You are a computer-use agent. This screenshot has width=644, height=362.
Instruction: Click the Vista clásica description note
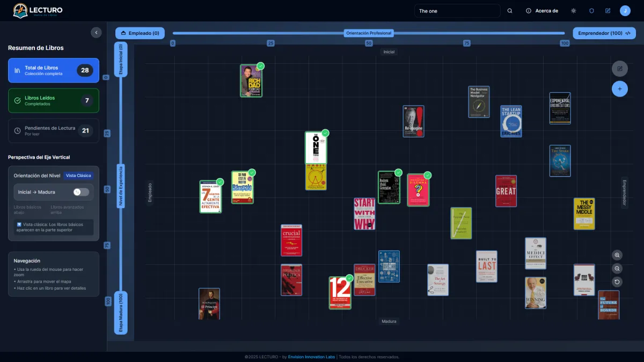54,227
